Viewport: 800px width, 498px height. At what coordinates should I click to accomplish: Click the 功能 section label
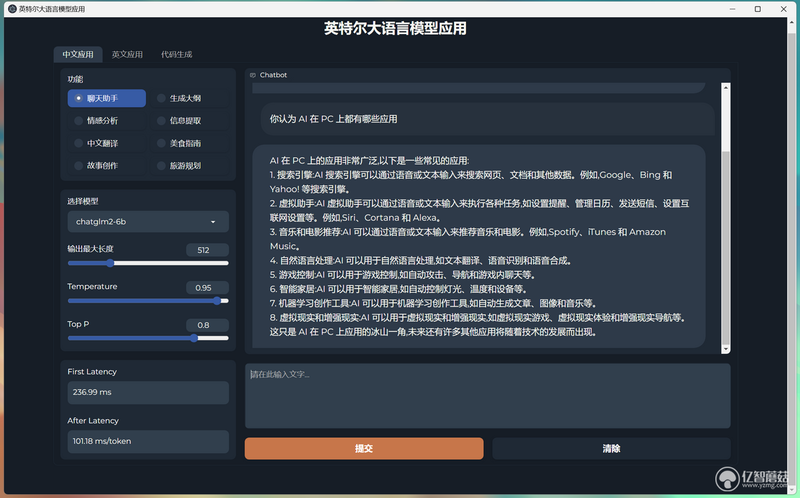(75, 79)
